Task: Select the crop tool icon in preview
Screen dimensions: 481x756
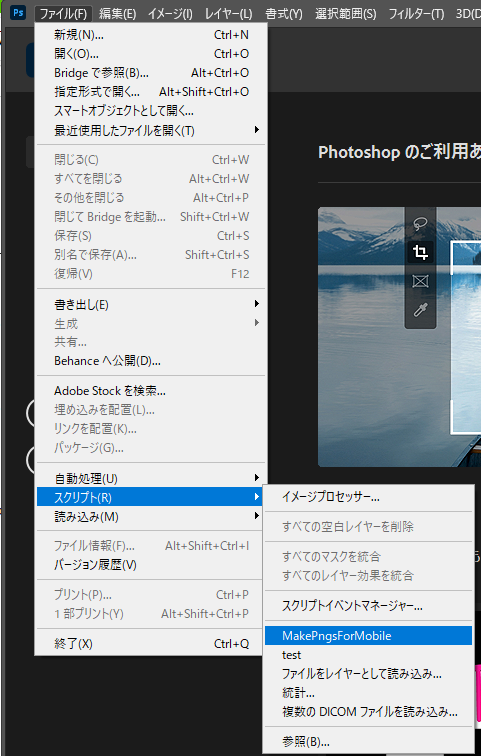Action: pyautogui.click(x=420, y=252)
